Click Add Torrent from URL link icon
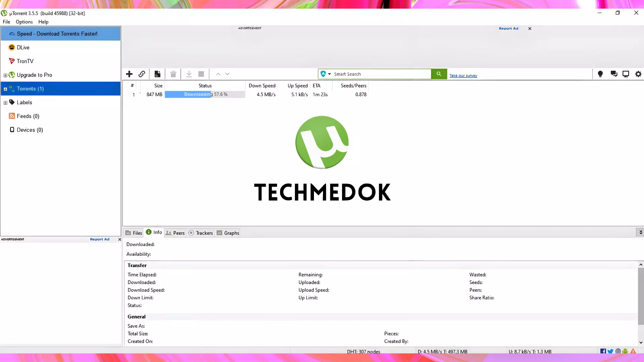This screenshot has height=362, width=644. pyautogui.click(x=142, y=74)
